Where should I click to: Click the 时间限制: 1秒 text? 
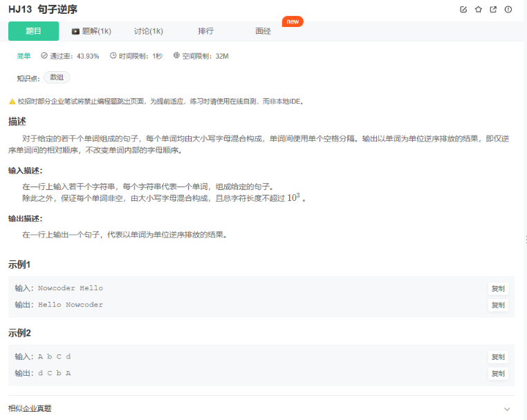141,56
